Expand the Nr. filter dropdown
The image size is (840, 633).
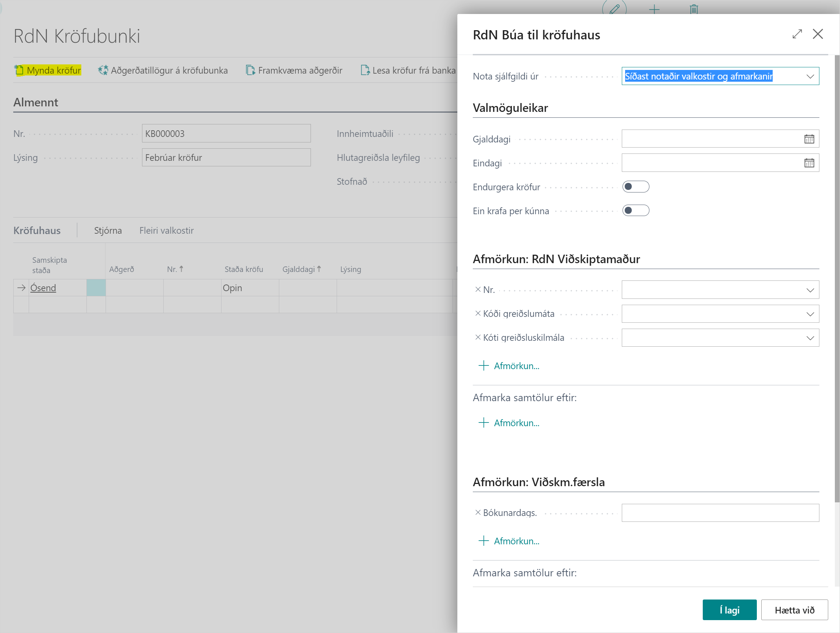coord(809,290)
